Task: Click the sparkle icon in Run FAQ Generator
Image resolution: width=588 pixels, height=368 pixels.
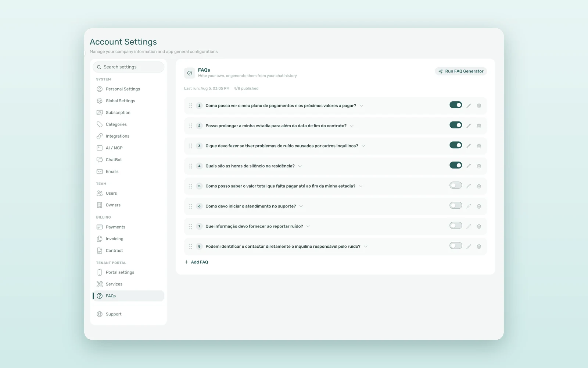Action: coord(441,71)
